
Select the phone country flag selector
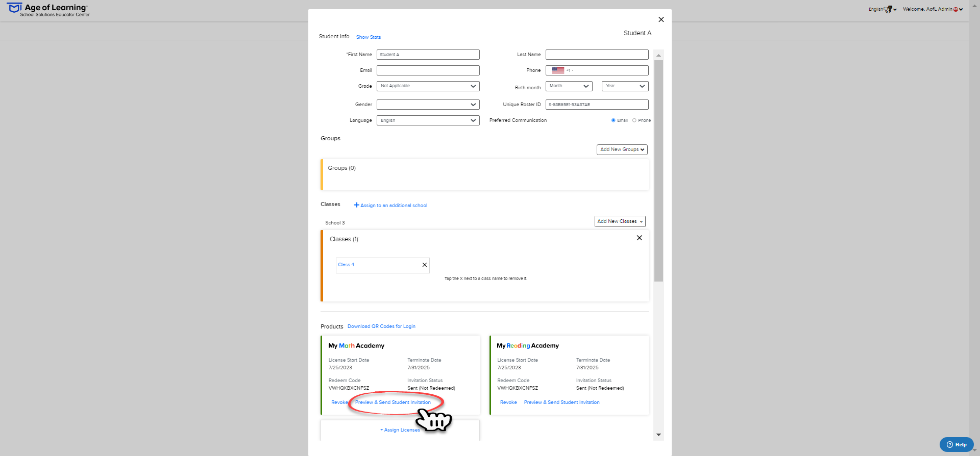(558, 70)
